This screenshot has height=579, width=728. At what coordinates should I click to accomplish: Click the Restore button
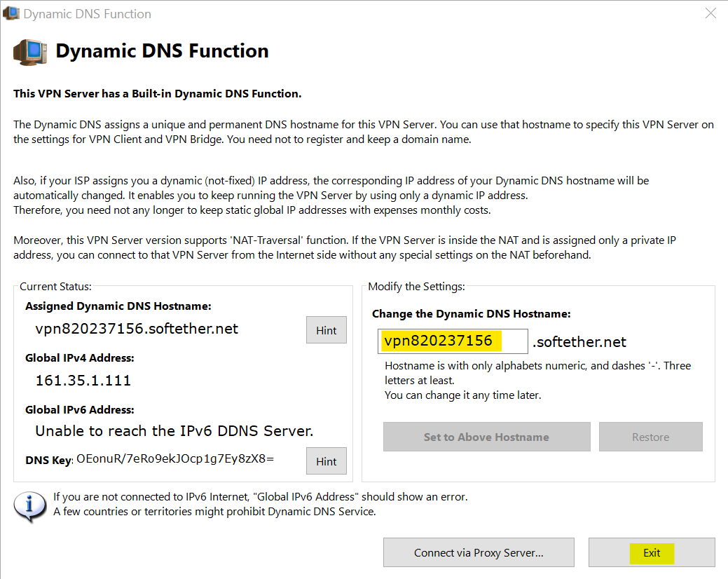[650, 437]
